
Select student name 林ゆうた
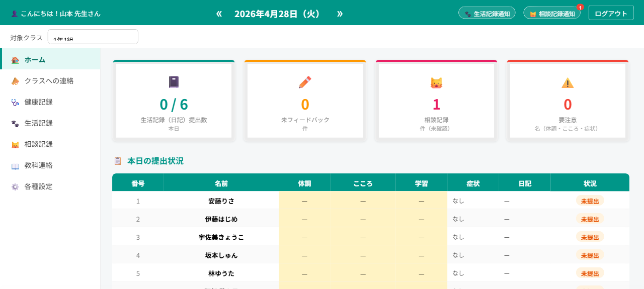(221, 273)
